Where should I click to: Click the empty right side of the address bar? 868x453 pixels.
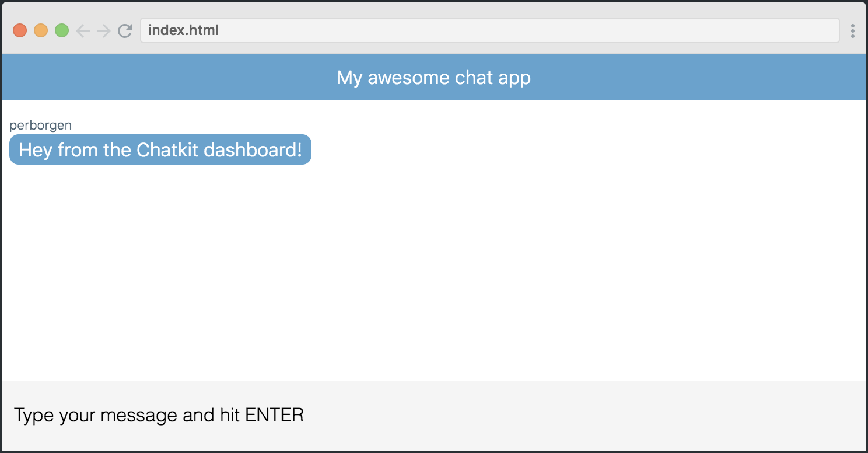click(x=525, y=30)
